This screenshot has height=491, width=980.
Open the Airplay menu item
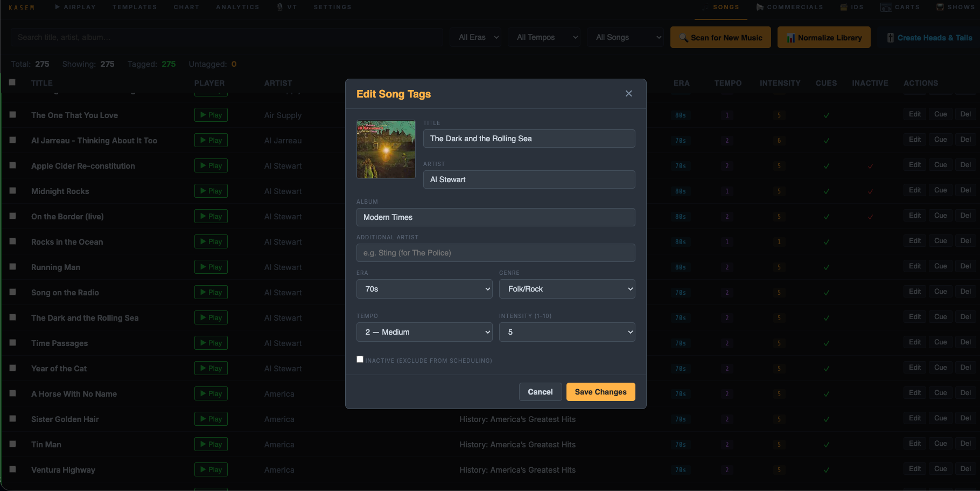pyautogui.click(x=75, y=7)
